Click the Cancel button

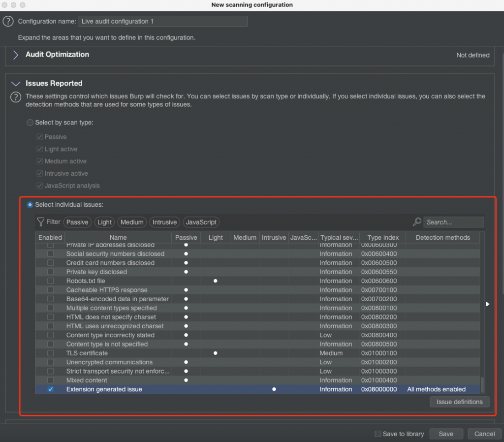click(484, 434)
